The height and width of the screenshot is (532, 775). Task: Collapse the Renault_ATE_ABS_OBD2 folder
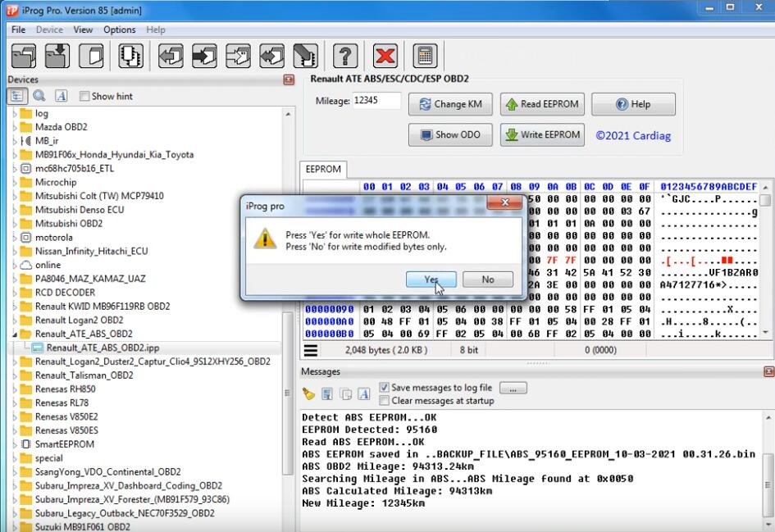coord(14,334)
